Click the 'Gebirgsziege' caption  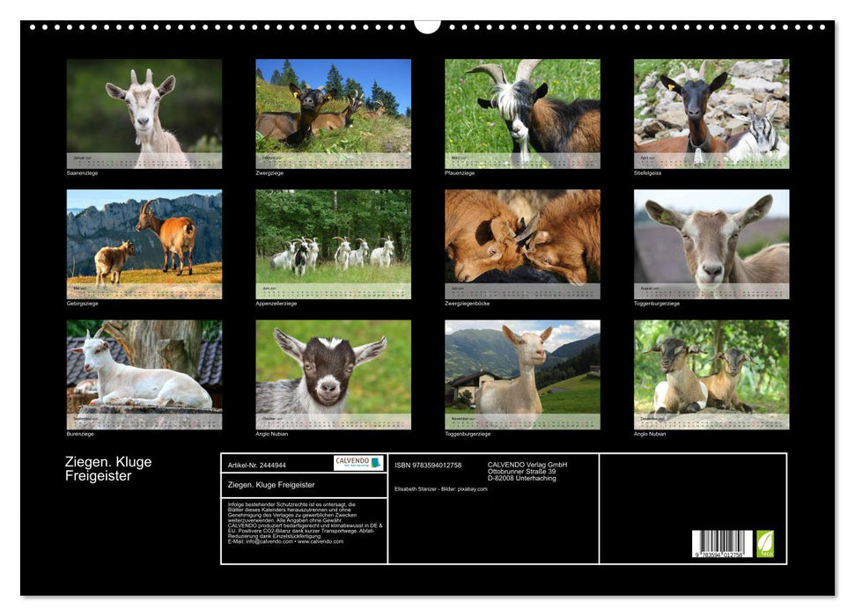pyautogui.click(x=83, y=303)
